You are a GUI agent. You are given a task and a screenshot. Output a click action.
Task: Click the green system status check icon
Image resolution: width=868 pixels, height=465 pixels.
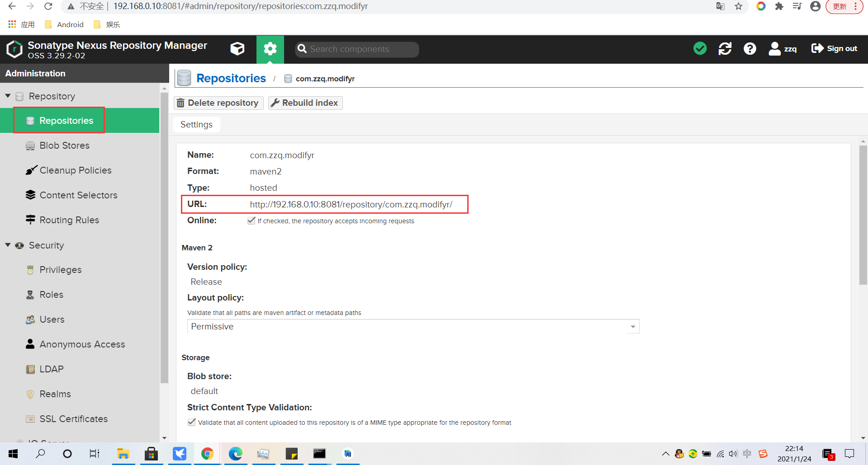pos(700,48)
